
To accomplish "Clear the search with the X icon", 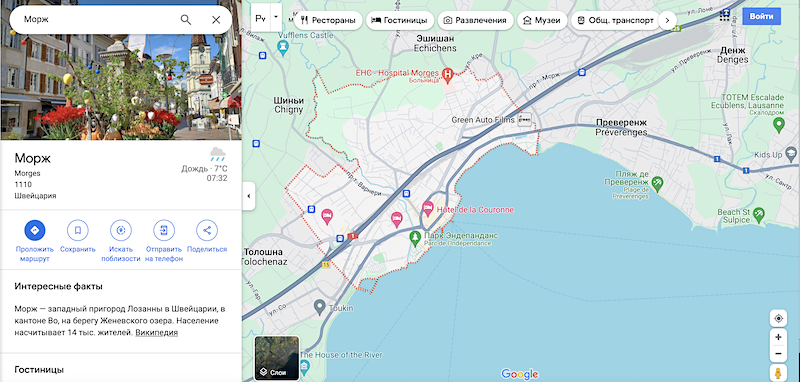I will coord(216,20).
